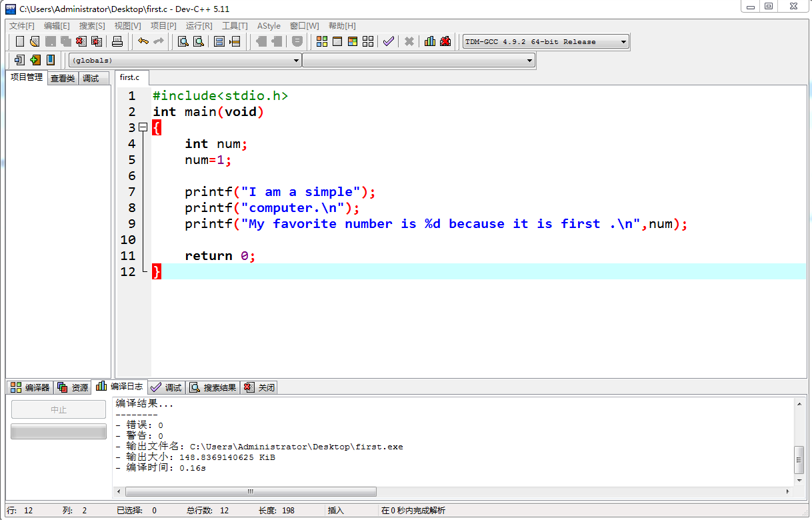Screen dimensions: 812x520
Task: Click the Find magnifier icon
Action: click(183, 41)
